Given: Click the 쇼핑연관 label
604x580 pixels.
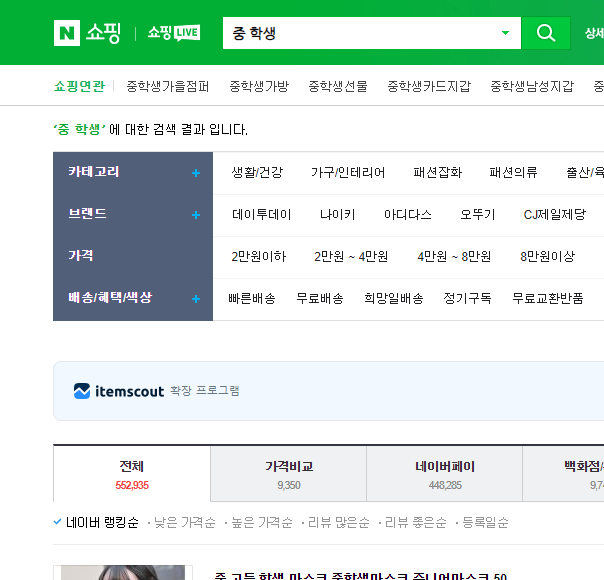Looking at the screenshot, I should (79, 86).
